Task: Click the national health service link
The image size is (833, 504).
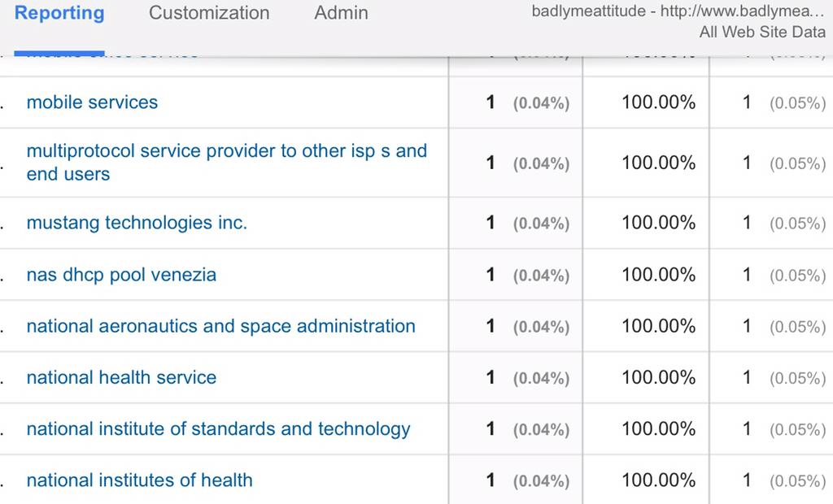Action: (121, 377)
